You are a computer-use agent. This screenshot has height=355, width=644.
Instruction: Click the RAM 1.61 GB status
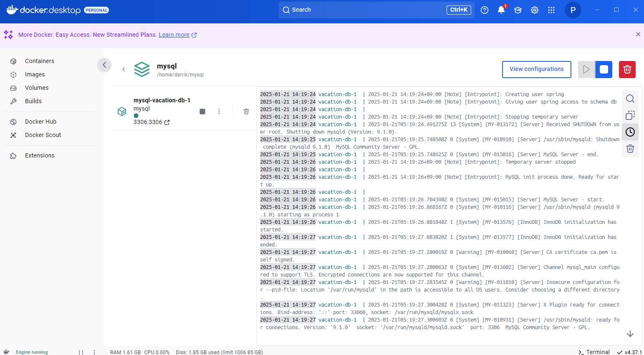coord(125,352)
